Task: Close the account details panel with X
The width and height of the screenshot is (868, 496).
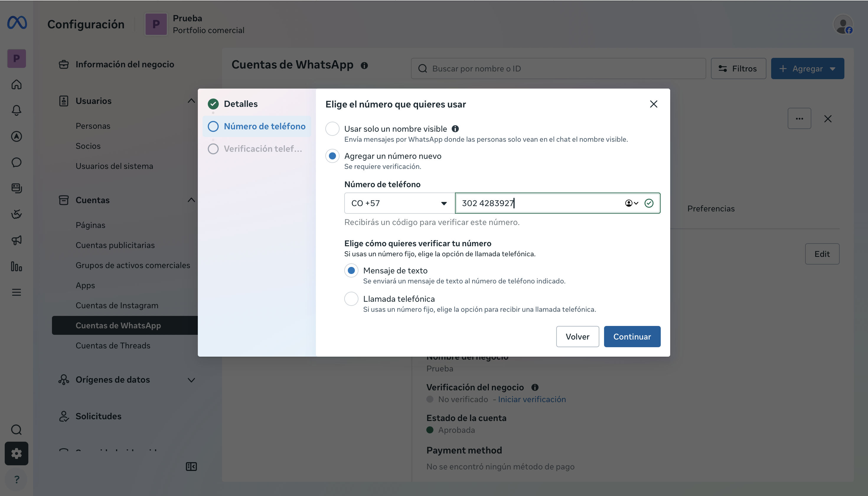Action: coord(828,119)
